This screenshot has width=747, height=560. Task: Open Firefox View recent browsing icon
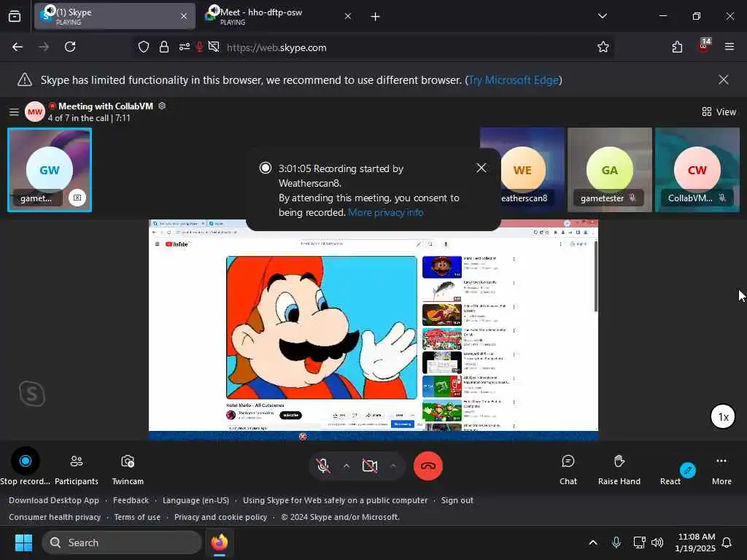tap(15, 17)
